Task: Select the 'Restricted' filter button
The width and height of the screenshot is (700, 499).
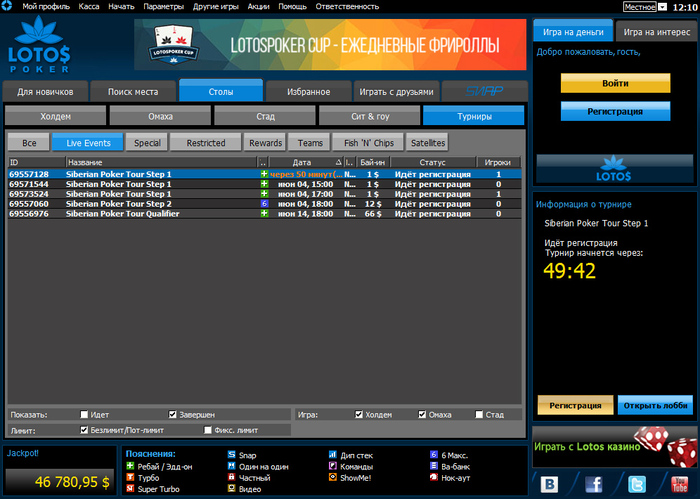Action: (x=205, y=143)
